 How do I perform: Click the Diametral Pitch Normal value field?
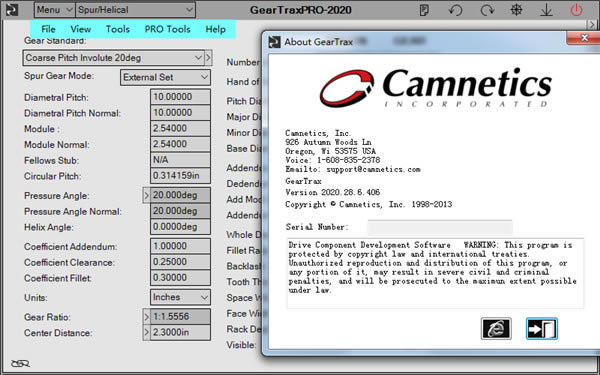click(180, 112)
